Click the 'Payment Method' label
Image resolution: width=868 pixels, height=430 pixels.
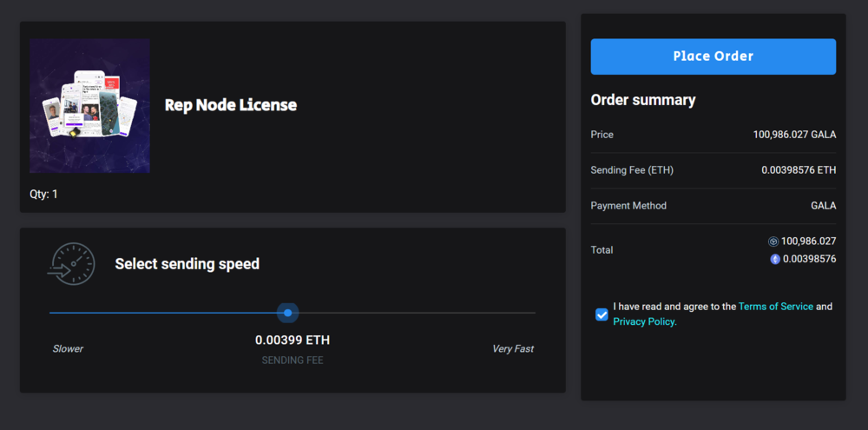pos(628,206)
